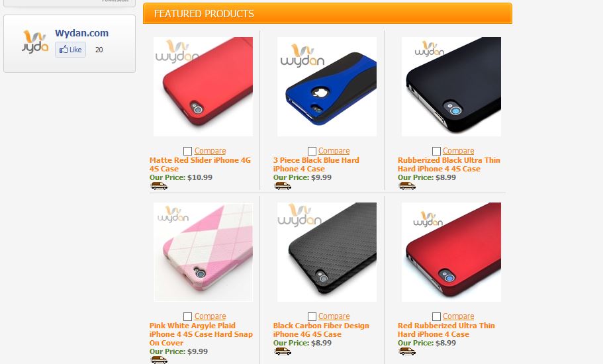Toggle Compare checkbox for Black Carbon Fiber case
Viewport: 603px width, 364px height.
pyautogui.click(x=312, y=316)
